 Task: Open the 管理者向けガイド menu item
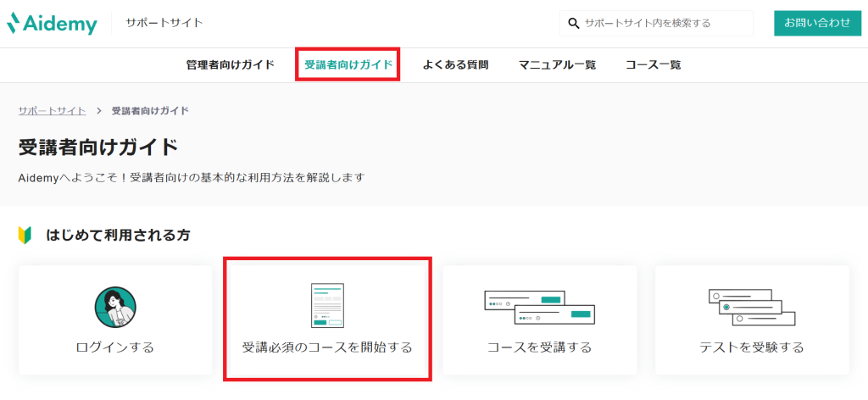(231, 65)
